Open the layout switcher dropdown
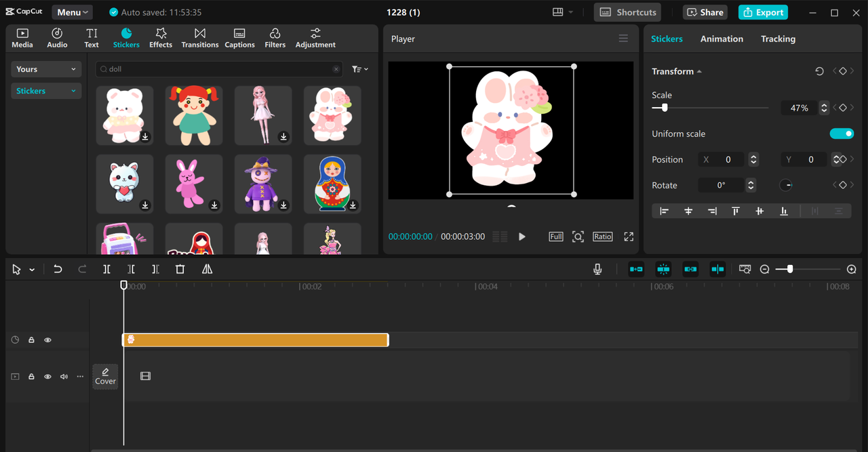 click(563, 12)
